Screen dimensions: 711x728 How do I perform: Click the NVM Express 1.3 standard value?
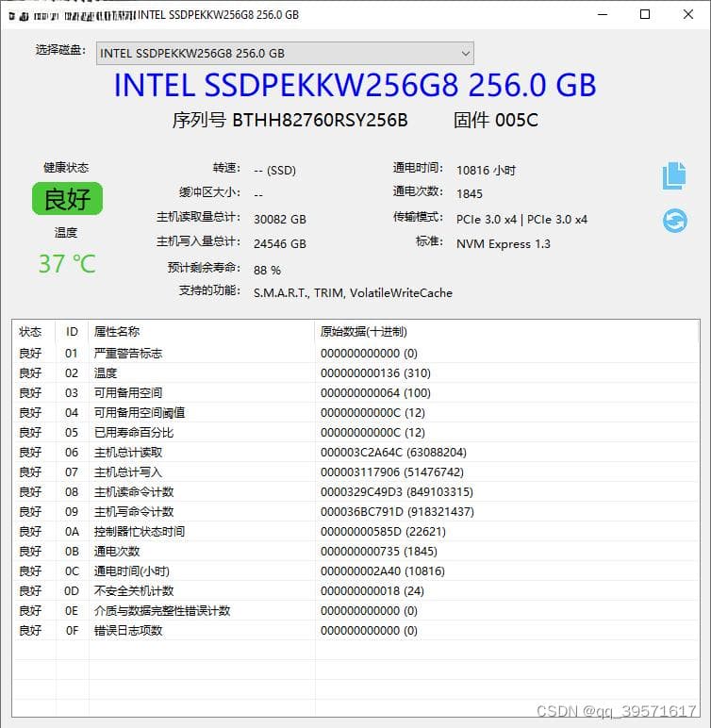(504, 243)
